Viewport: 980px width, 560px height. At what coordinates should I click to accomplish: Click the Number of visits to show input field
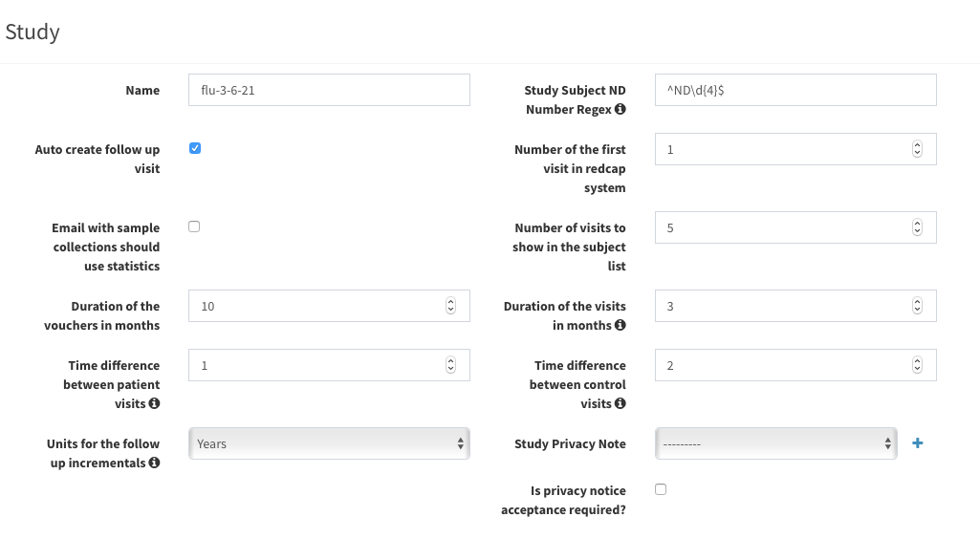coord(780,227)
